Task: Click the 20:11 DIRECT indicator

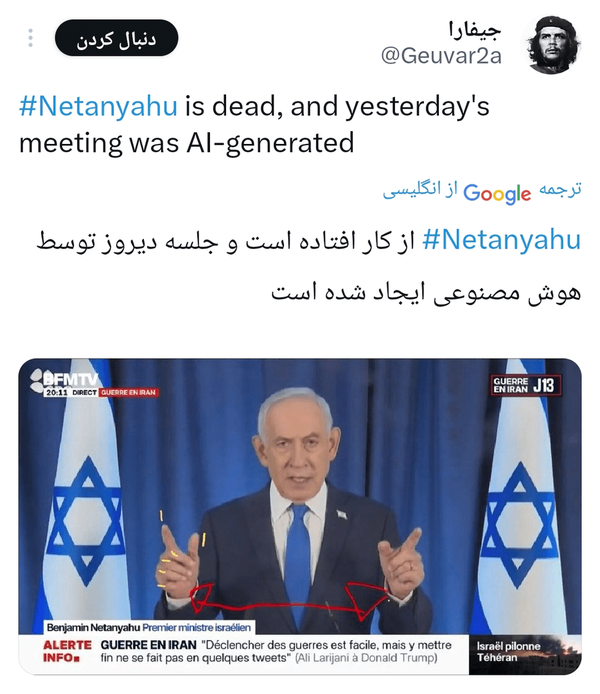Action: tap(70, 393)
